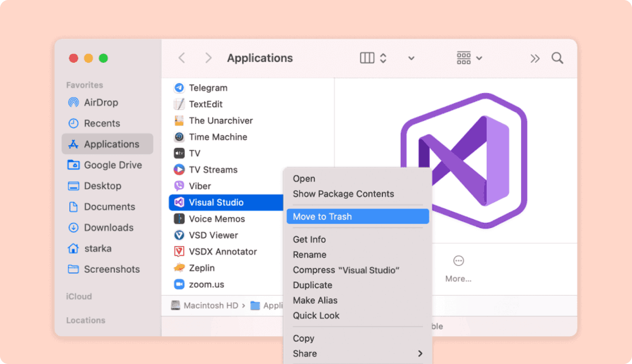Select Applications in the sidebar
Image resolution: width=632 pixels, height=364 pixels.
107,144
